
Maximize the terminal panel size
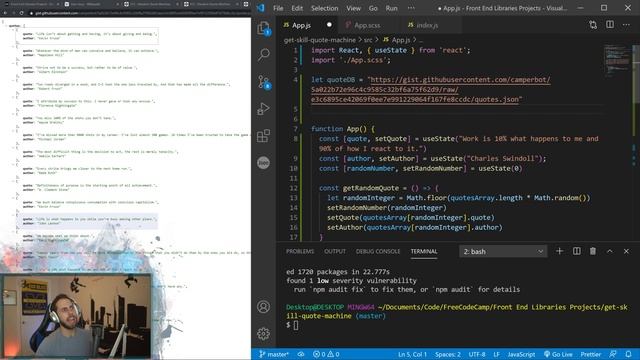(609, 251)
